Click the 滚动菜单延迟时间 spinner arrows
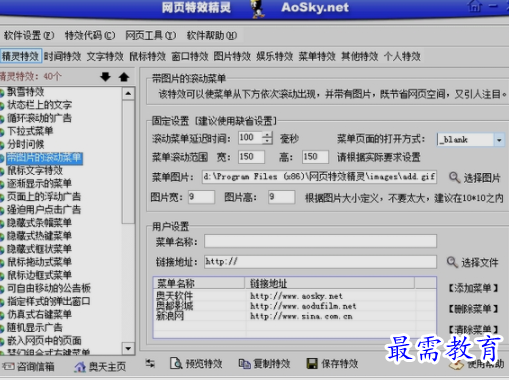This screenshot has height=380, width=509. pos(267,138)
